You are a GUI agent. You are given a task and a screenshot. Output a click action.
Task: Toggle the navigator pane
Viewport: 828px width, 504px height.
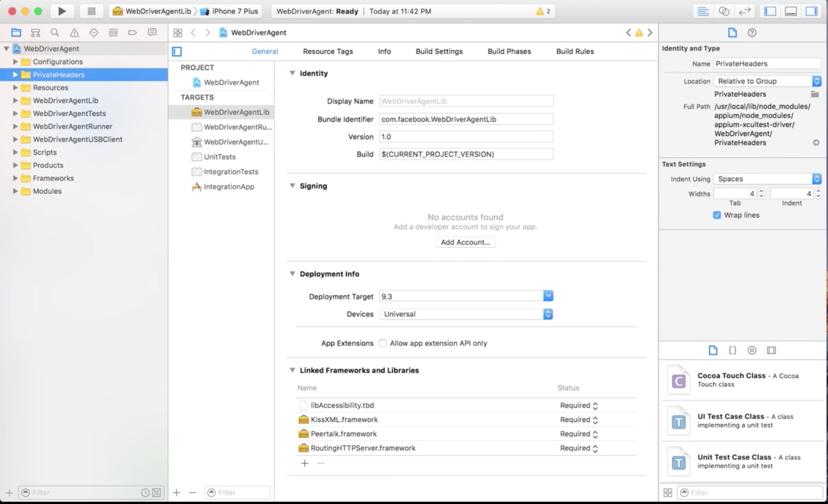point(770,11)
